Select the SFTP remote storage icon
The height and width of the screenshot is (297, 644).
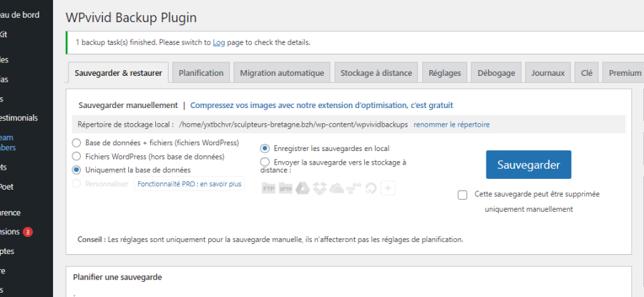[286, 189]
